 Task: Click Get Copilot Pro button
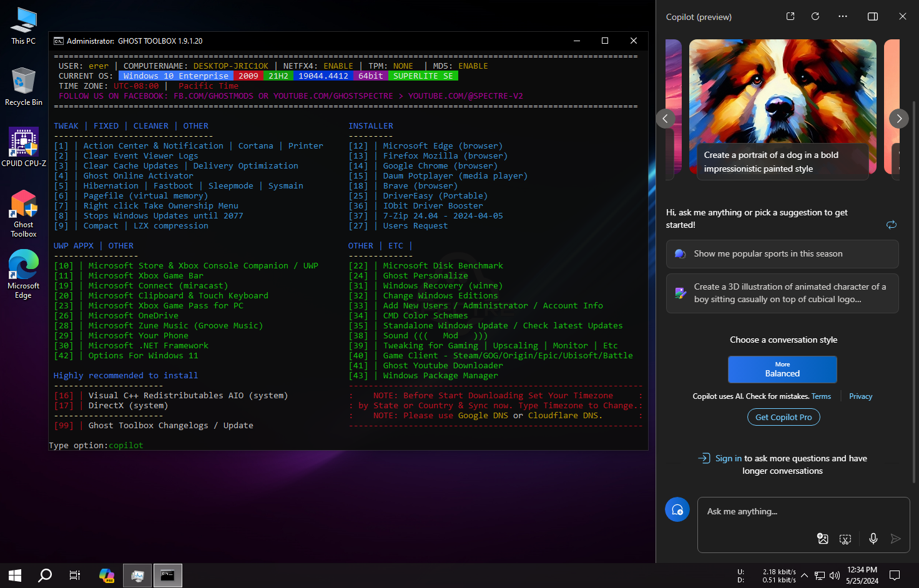[784, 417]
